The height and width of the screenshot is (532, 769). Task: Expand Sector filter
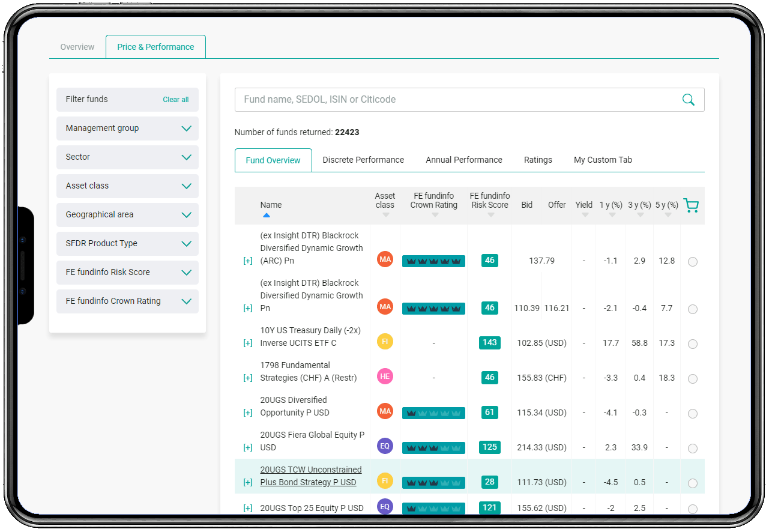[x=127, y=157]
